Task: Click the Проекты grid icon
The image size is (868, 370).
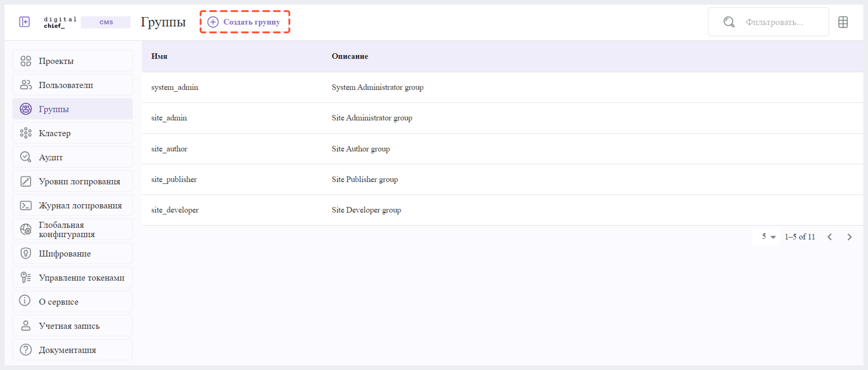Action: 26,61
